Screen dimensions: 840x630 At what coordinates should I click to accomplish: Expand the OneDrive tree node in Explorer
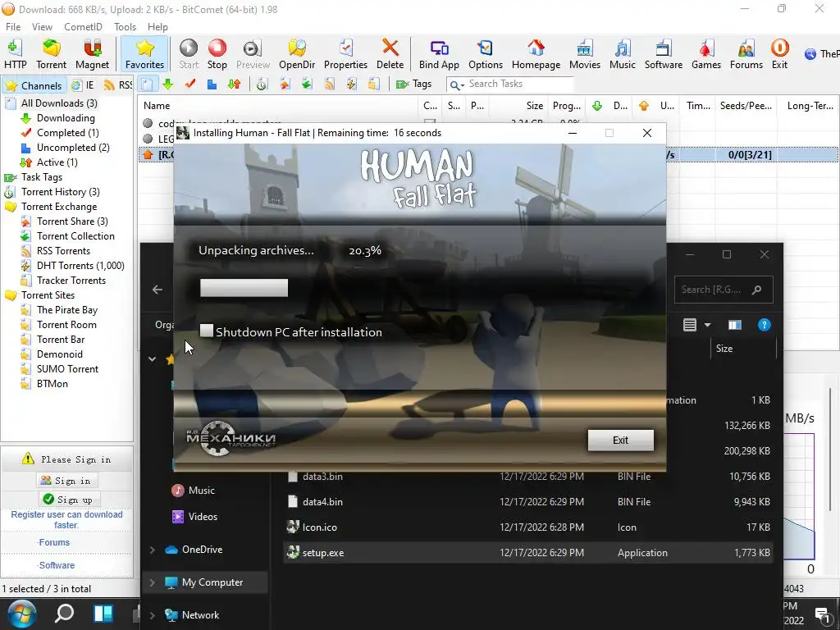152,550
